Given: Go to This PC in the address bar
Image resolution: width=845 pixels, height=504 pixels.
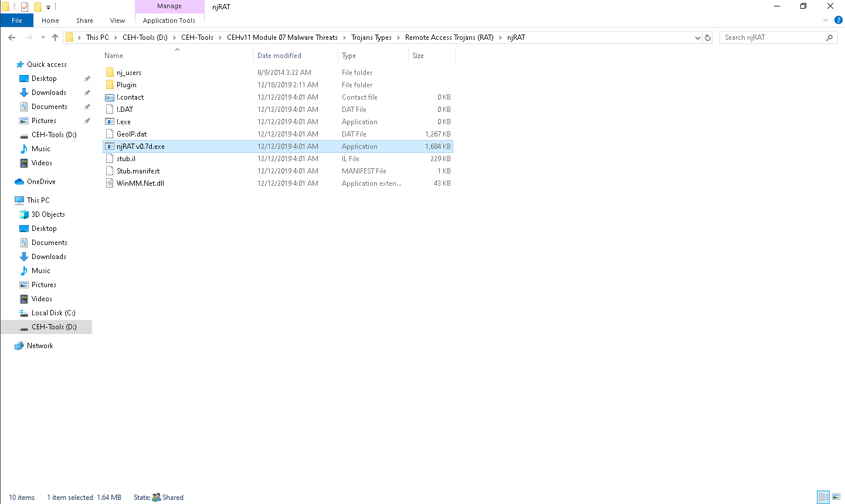Looking at the screenshot, I should (97, 38).
